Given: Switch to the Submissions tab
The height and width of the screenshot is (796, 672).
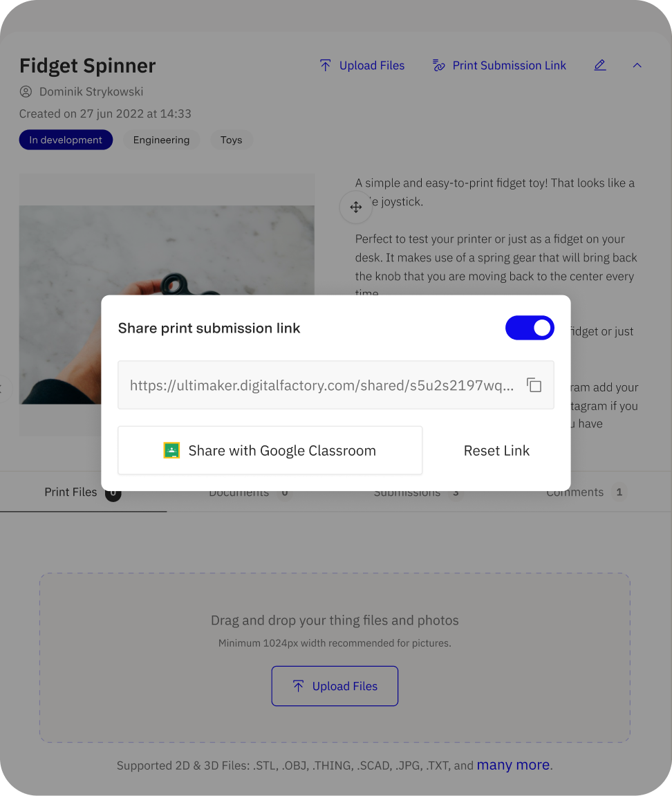Looking at the screenshot, I should [x=407, y=492].
